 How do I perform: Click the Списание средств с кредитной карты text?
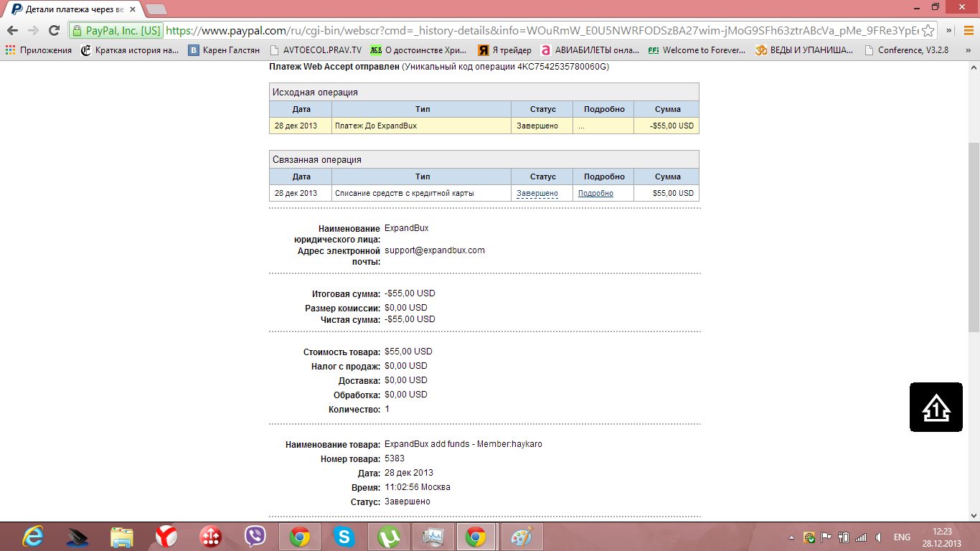tap(405, 194)
